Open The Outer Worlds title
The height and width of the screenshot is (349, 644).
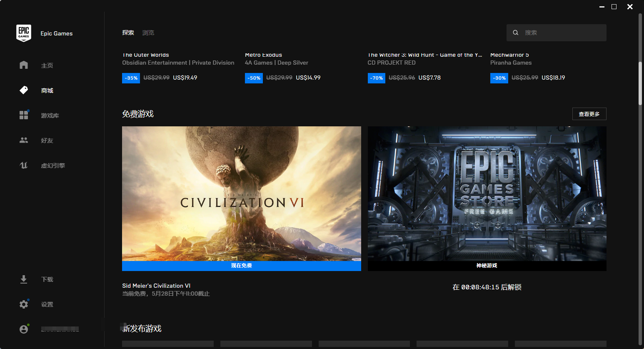pos(145,55)
